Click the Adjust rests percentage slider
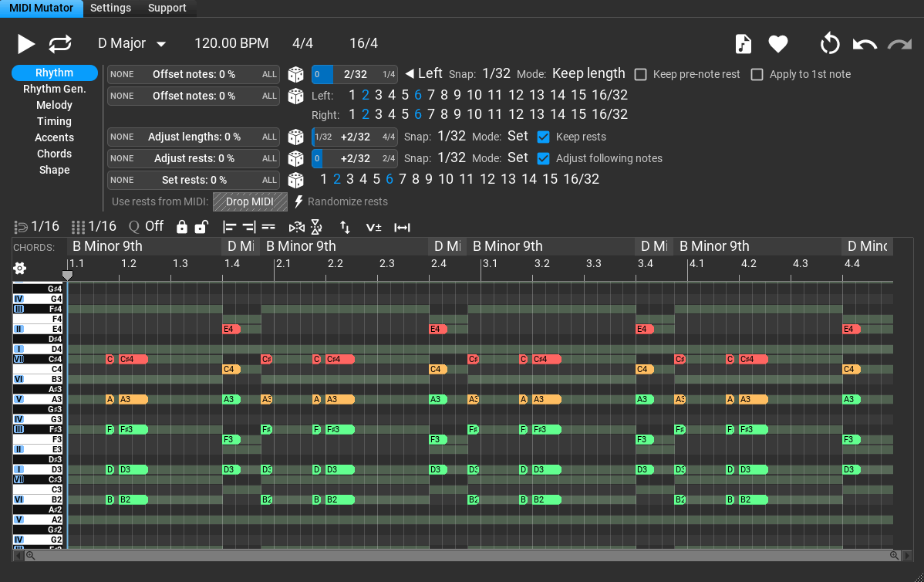This screenshot has height=582, width=924. pos(194,159)
